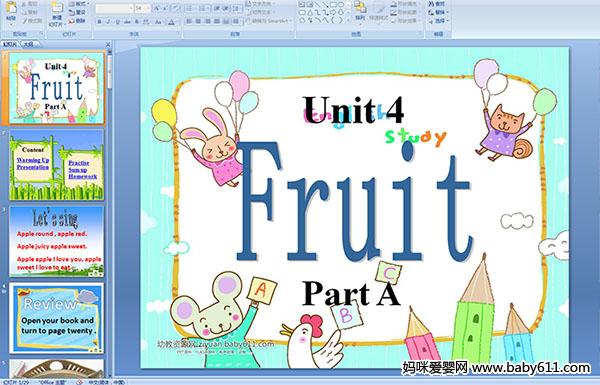The height and width of the screenshot is (385, 600).
Task: Click the Shape Effects icon
Action: (394, 21)
